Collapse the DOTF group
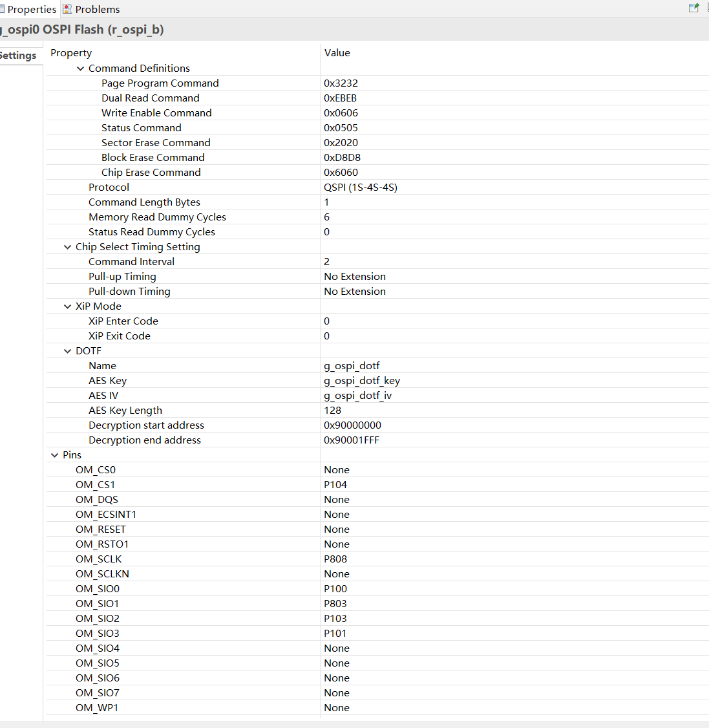The height and width of the screenshot is (728, 709). click(x=67, y=351)
